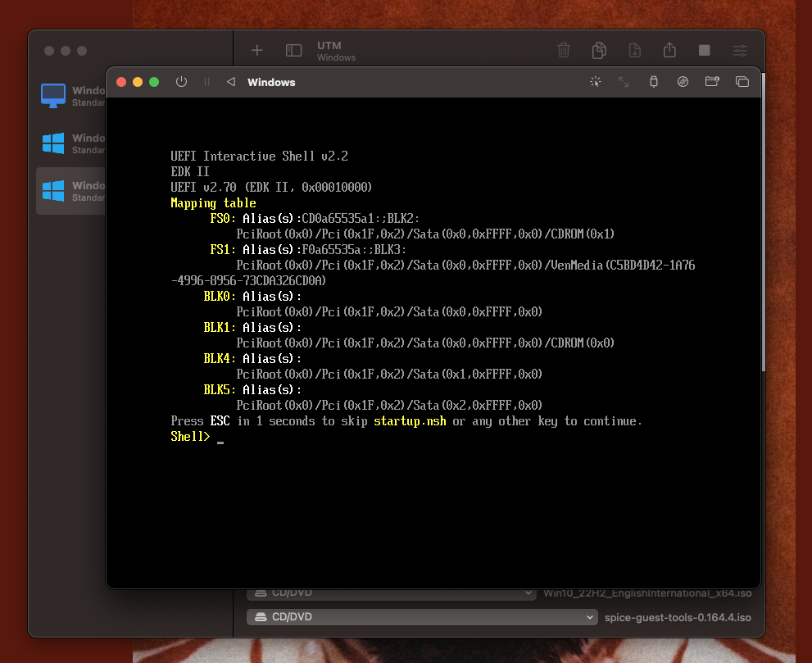
Task: Open VM settings sliders icon in UTM
Action: pos(740,50)
